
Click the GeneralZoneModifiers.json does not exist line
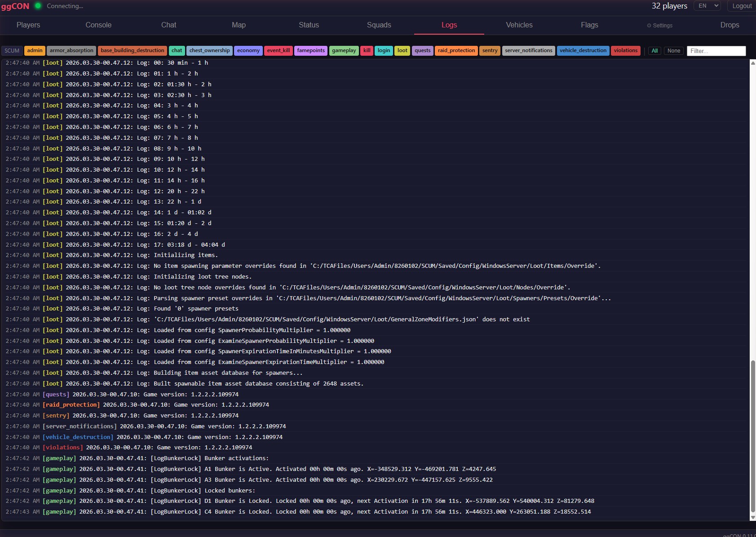[375, 320]
